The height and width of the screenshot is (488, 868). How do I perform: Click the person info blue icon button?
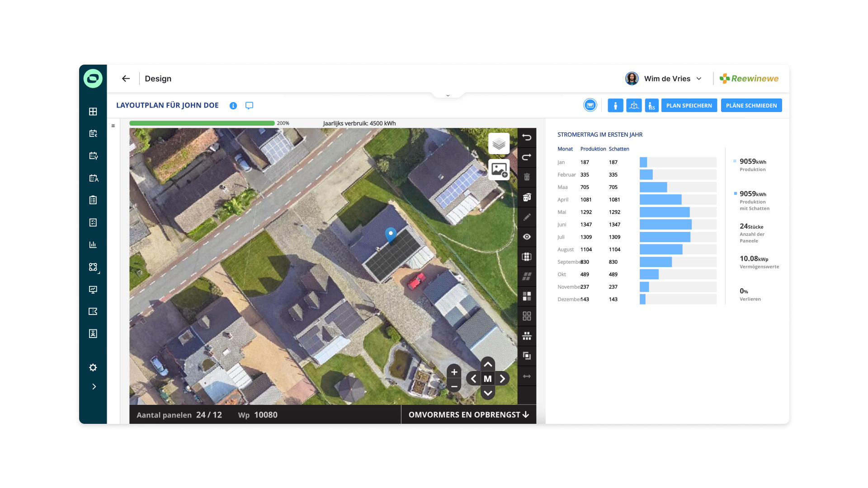pyautogui.click(x=615, y=105)
